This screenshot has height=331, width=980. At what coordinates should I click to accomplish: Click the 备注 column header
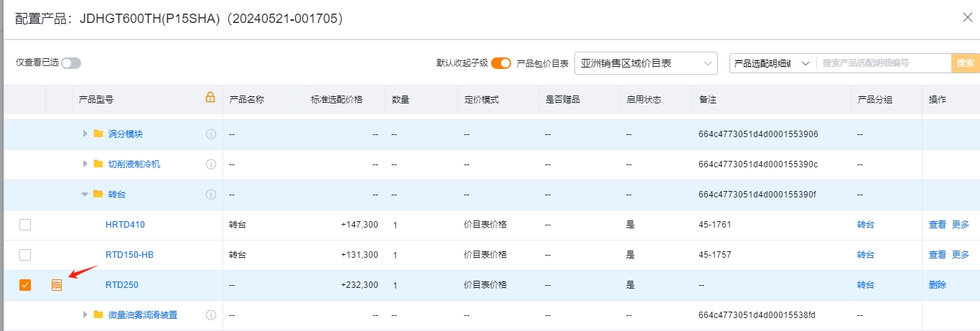(x=707, y=100)
